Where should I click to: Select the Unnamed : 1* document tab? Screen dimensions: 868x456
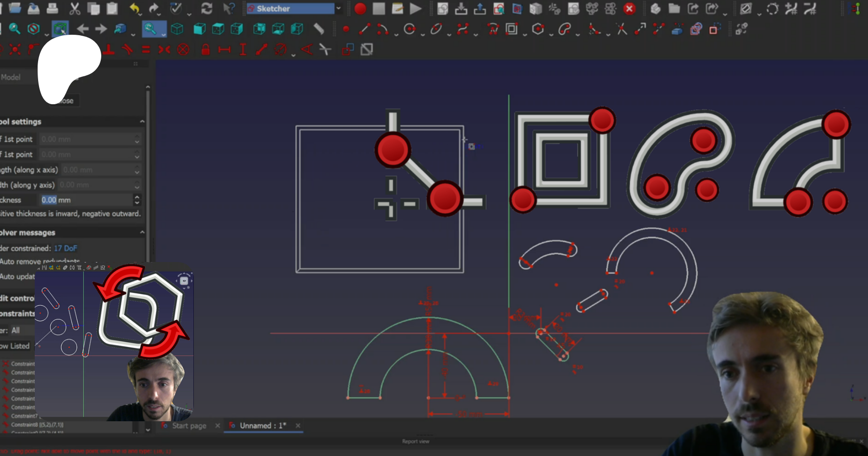pyautogui.click(x=263, y=426)
